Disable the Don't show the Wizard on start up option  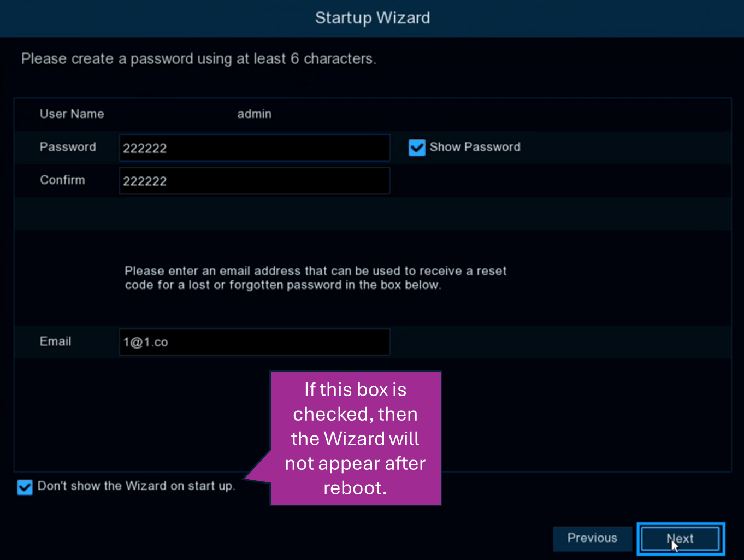[25, 487]
